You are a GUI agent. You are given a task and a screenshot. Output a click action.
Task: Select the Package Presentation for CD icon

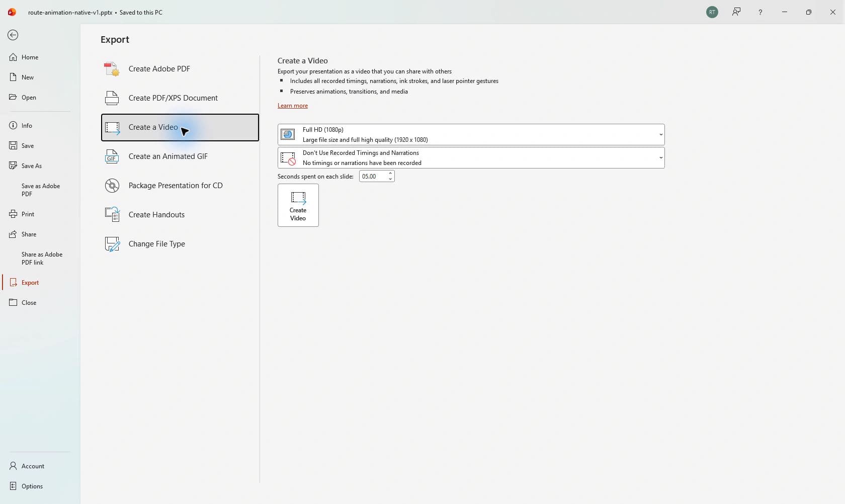(x=112, y=186)
